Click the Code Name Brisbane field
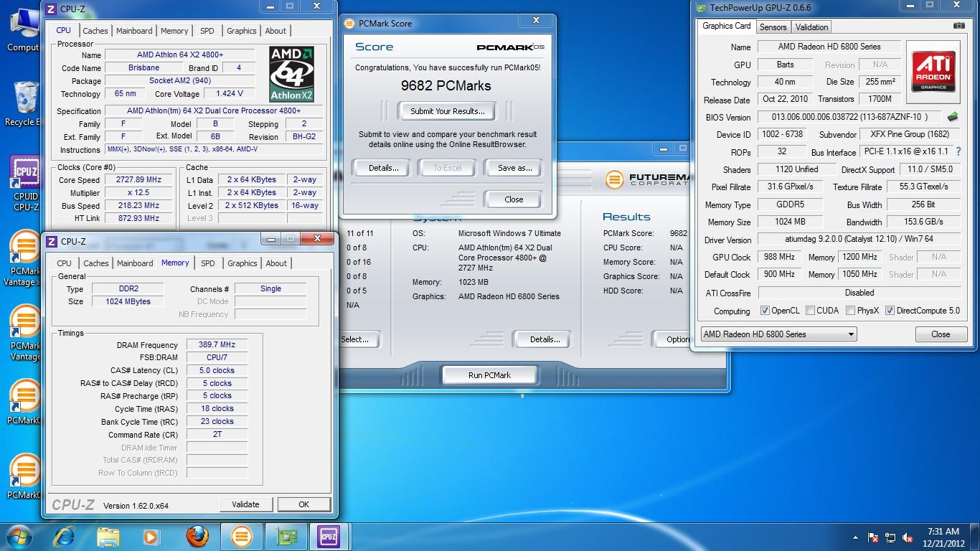 (143, 68)
